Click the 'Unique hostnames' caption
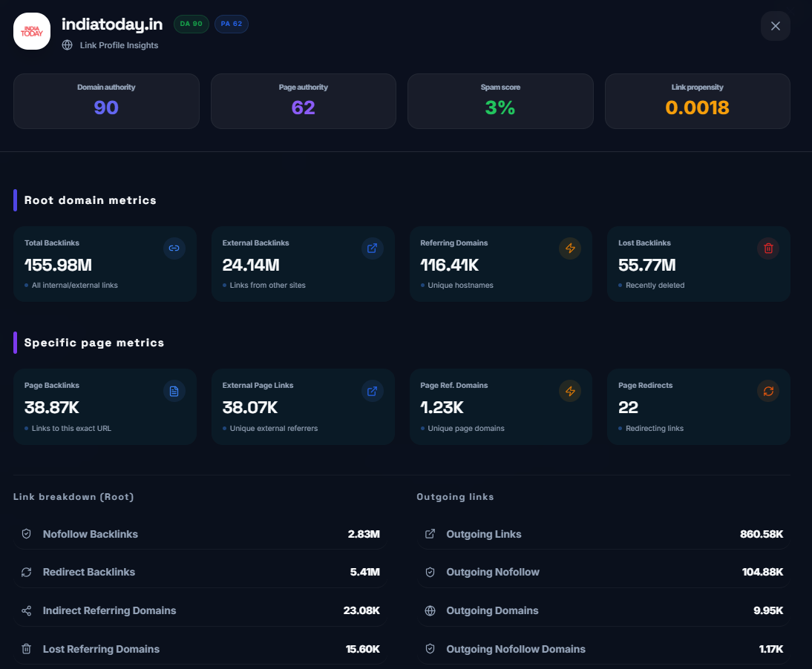This screenshot has height=669, width=812. [x=460, y=285]
